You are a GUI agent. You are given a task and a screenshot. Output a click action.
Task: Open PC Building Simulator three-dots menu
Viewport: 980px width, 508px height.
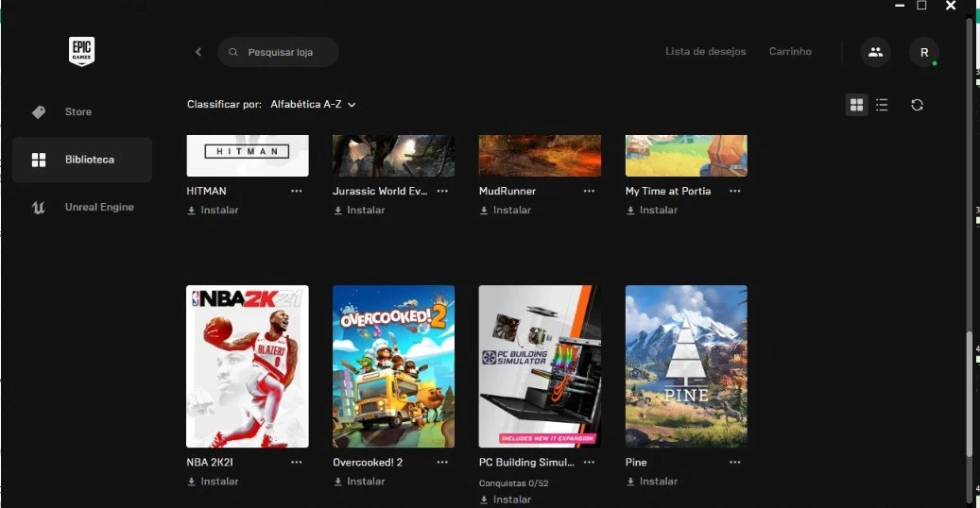pyautogui.click(x=589, y=463)
